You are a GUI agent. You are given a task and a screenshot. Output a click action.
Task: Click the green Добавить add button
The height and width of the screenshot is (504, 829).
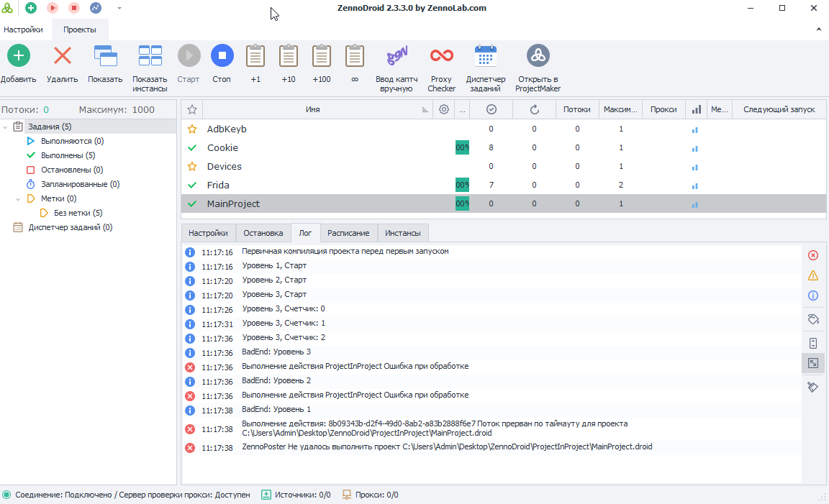pyautogui.click(x=19, y=56)
